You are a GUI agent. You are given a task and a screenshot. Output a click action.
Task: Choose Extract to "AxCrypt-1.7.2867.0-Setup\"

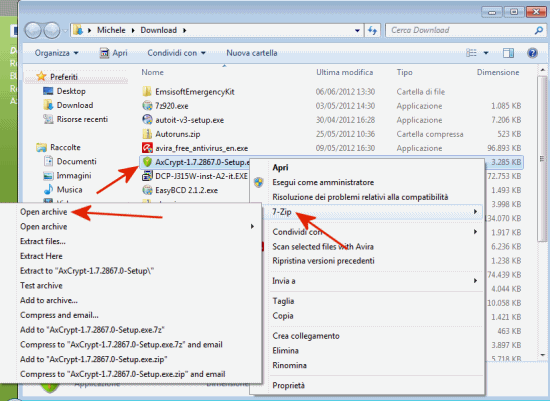click(x=87, y=271)
